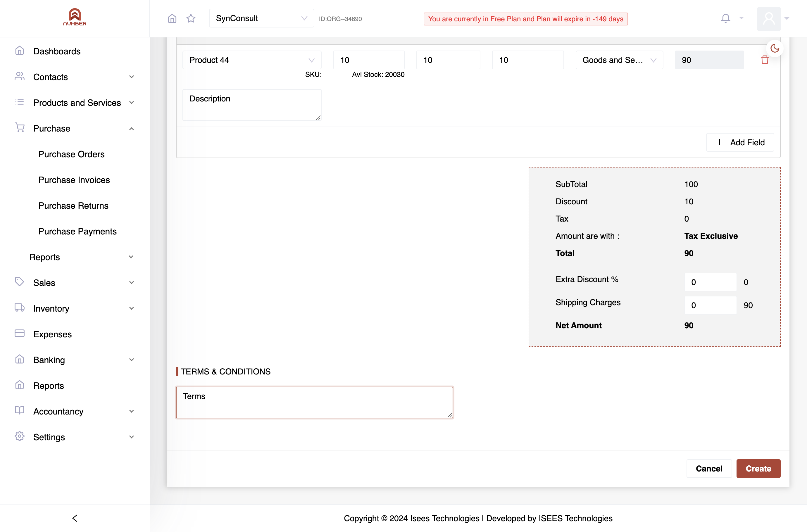Image resolution: width=807 pixels, height=532 pixels.
Task: Click the Dashboards sidebar icon
Action: [x=20, y=51]
